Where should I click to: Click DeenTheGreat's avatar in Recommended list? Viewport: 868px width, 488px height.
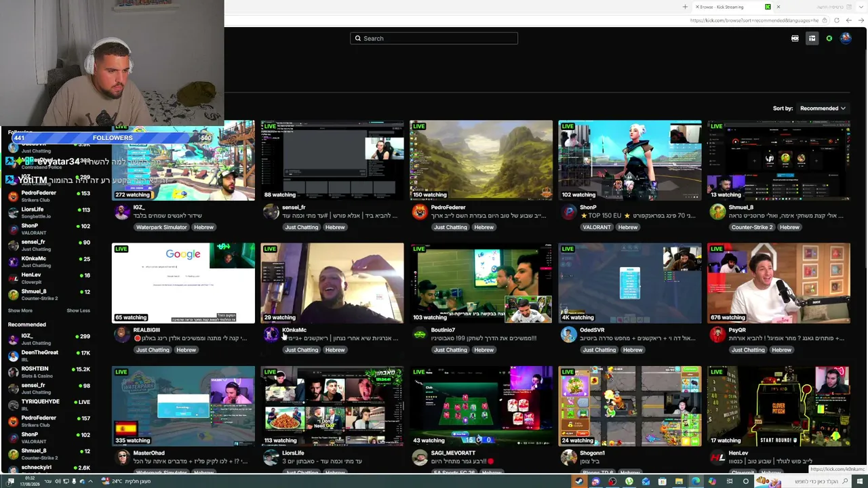tap(13, 355)
